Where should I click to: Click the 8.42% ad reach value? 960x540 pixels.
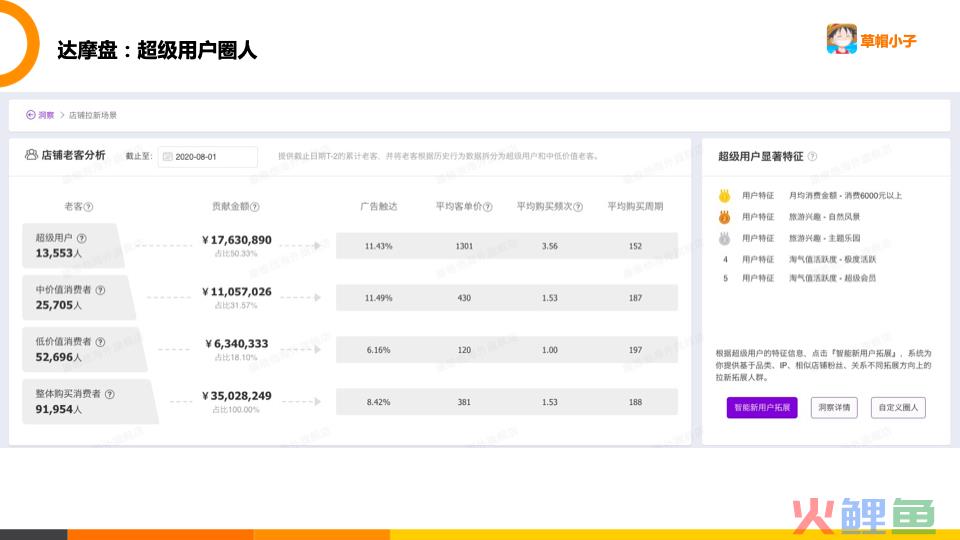point(378,402)
